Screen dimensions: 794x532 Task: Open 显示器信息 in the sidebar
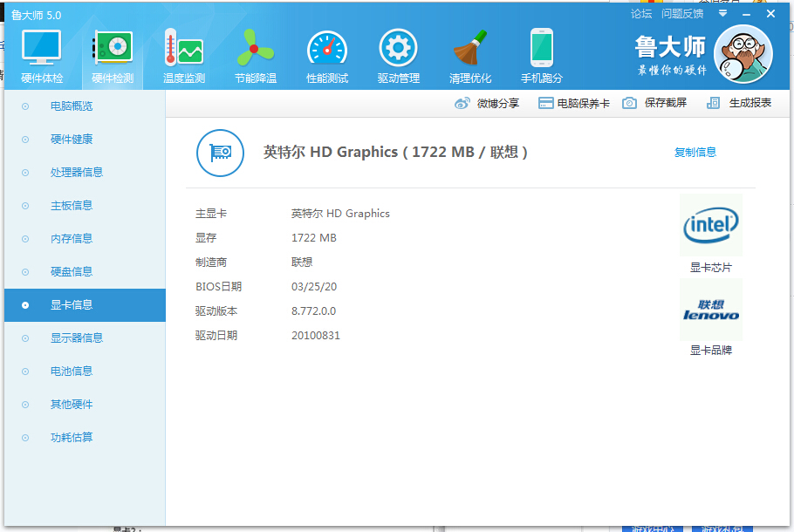(x=85, y=338)
